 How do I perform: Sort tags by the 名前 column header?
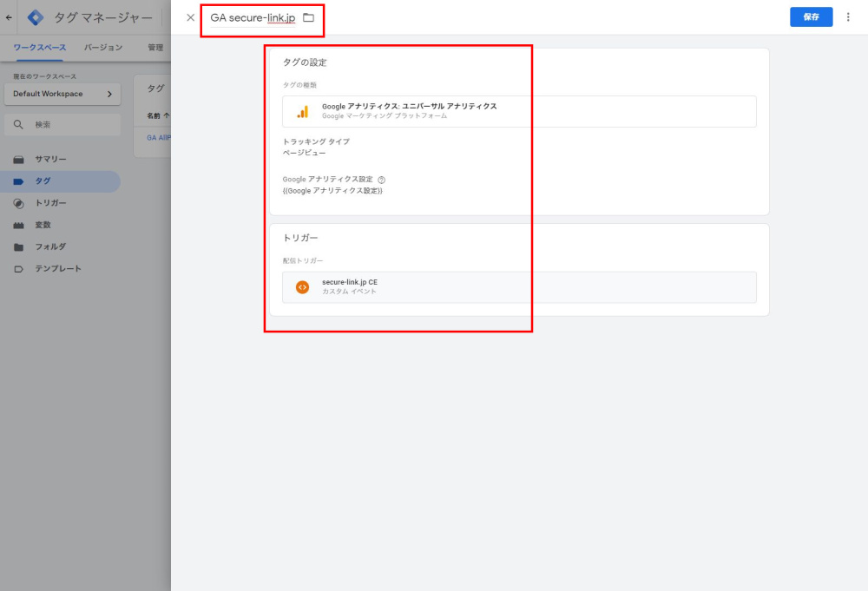tap(158, 115)
